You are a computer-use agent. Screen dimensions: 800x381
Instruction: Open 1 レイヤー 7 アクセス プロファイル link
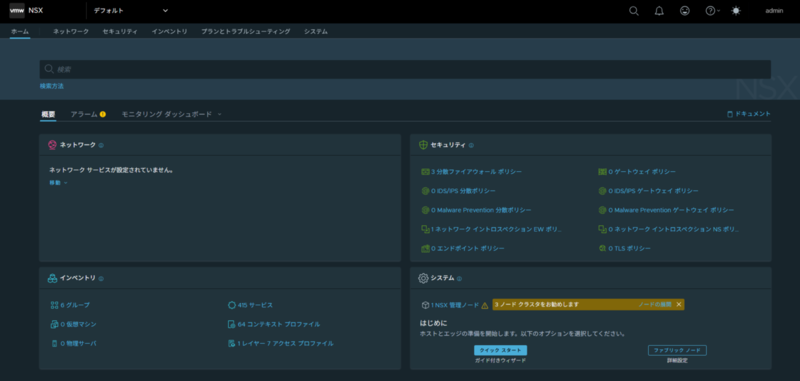(285, 343)
